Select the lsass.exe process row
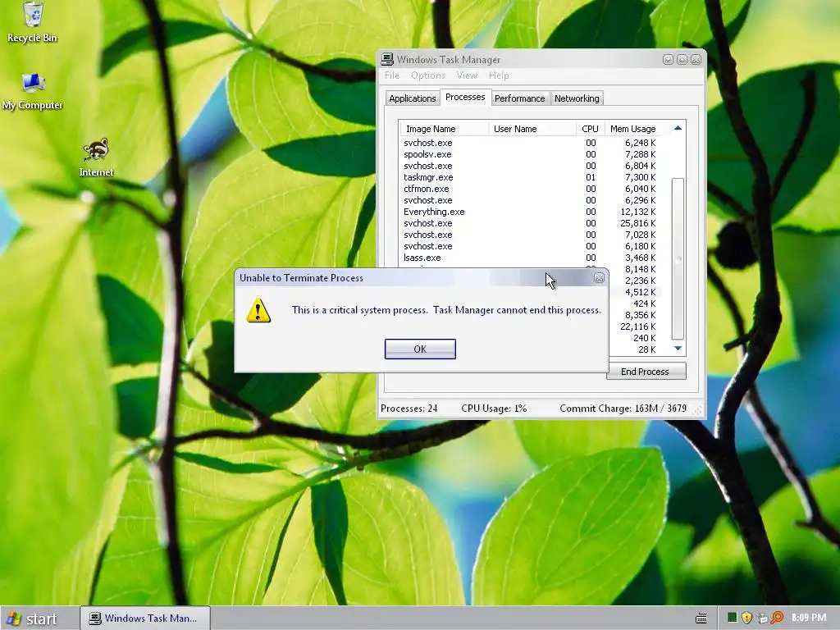This screenshot has width=840, height=630. (x=531, y=258)
